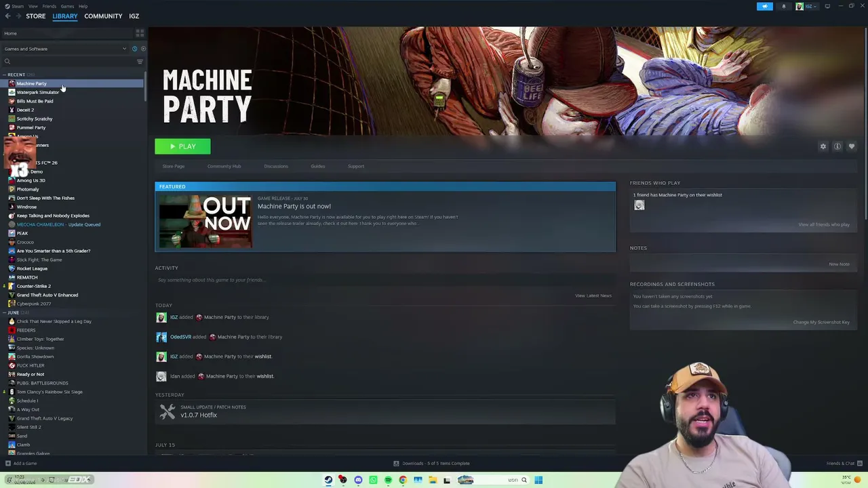Click View Latest News
Screen dimensions: 868x488
tap(593, 296)
